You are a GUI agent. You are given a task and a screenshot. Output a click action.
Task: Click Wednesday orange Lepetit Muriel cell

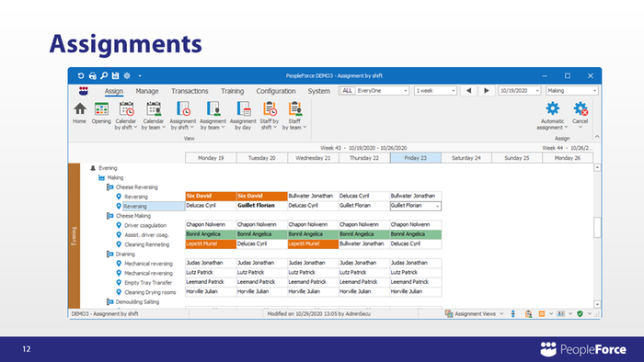(313, 243)
